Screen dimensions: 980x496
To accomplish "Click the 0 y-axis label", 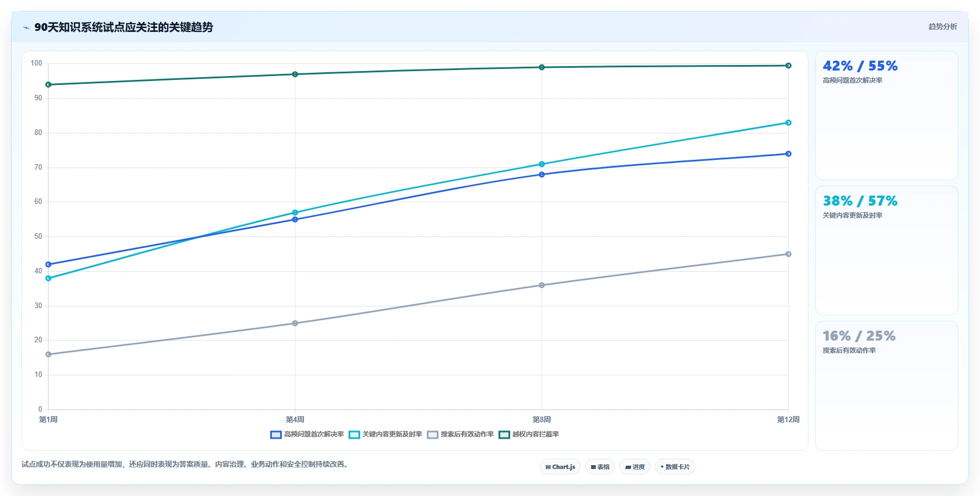I will pyautogui.click(x=40, y=409).
